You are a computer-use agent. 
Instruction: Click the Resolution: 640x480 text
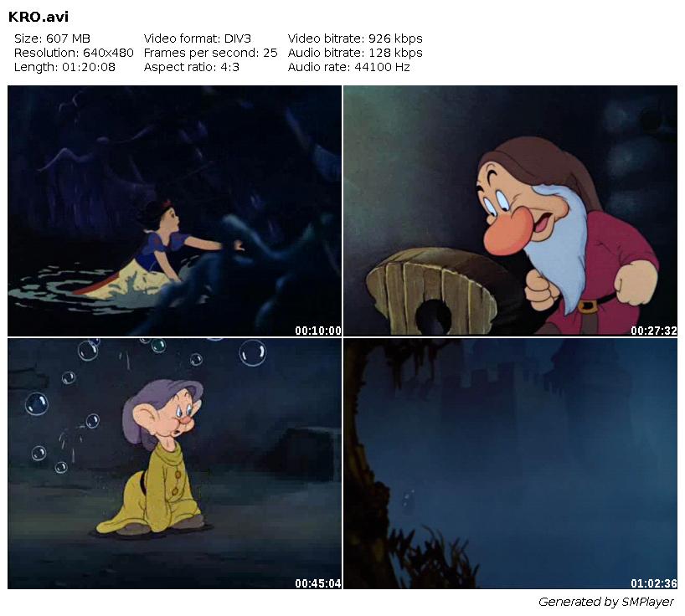pos(74,53)
